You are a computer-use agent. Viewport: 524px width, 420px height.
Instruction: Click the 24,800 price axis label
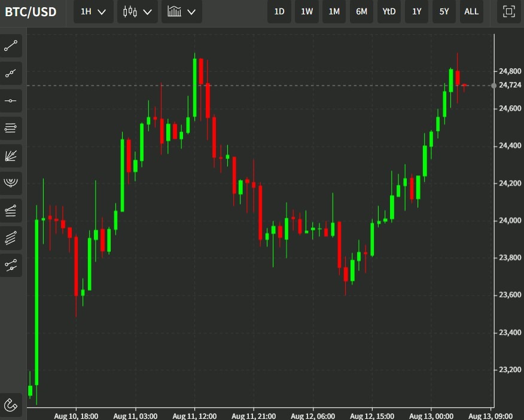[510, 71]
